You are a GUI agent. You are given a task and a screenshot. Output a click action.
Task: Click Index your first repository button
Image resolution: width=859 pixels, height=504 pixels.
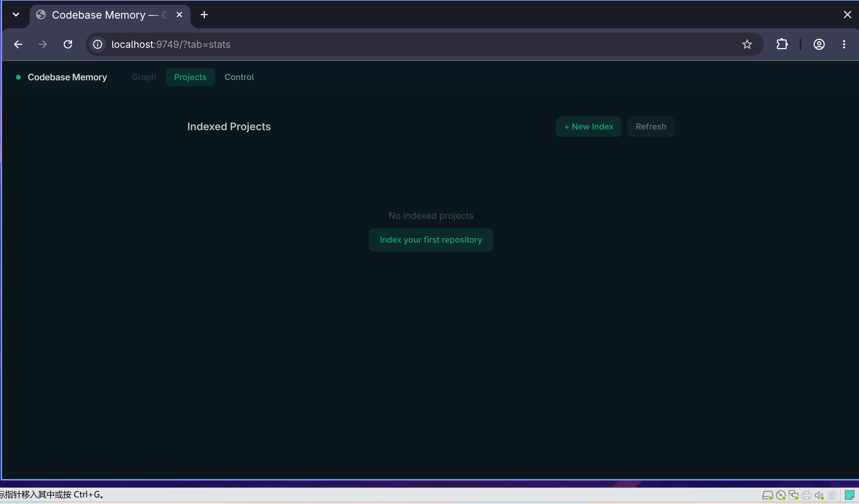point(431,240)
